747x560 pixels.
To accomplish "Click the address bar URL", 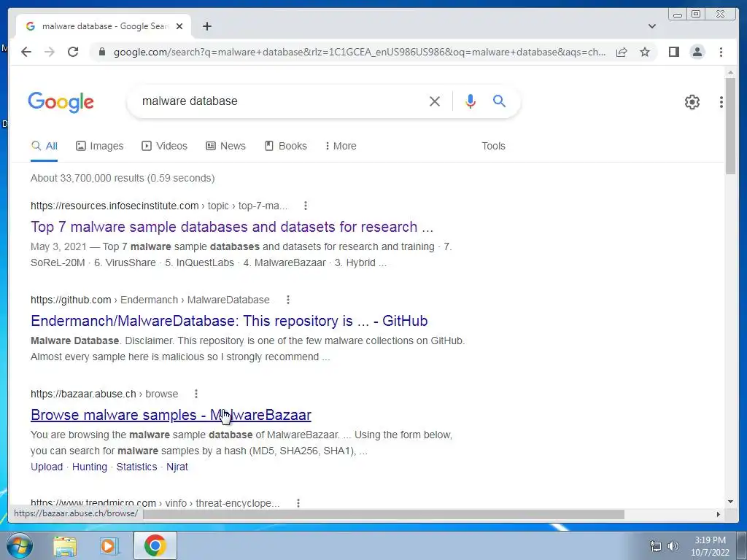I will (x=360, y=52).
